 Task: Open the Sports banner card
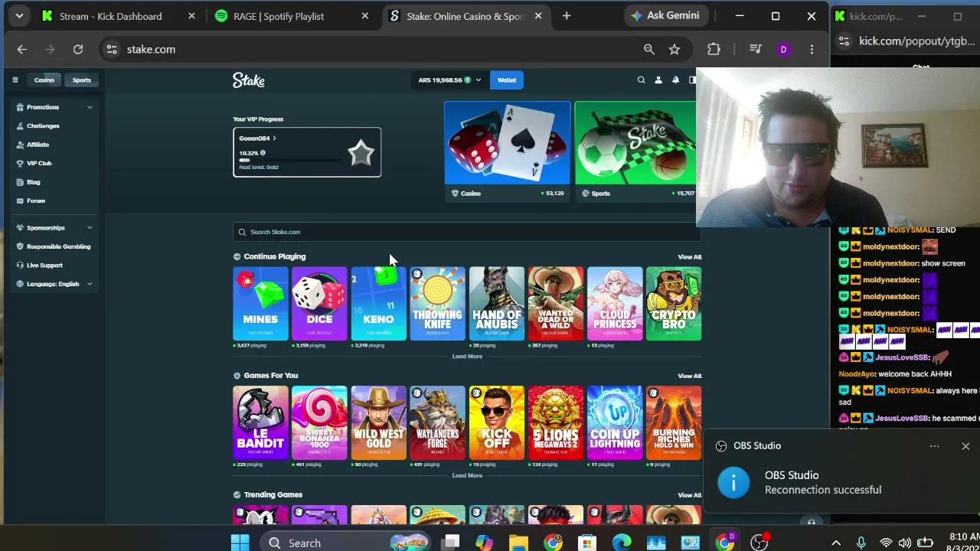click(x=635, y=151)
